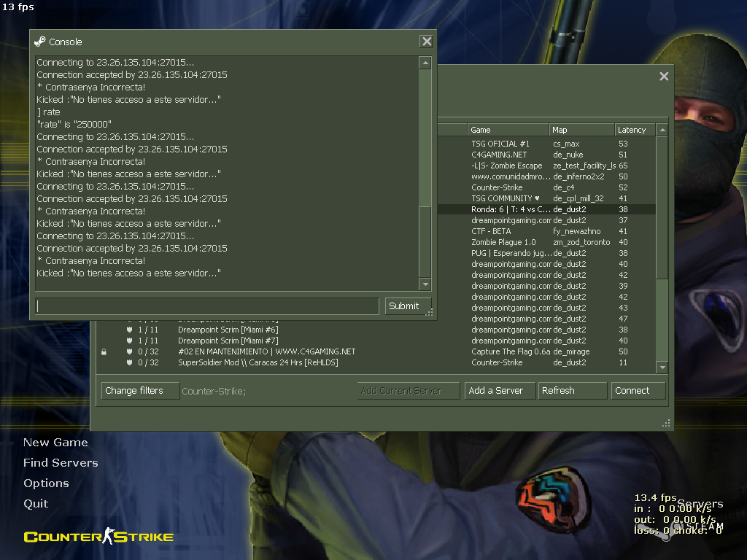This screenshot has width=747, height=560.
Task: Click the Steam icon in Console title bar
Action: tap(40, 42)
